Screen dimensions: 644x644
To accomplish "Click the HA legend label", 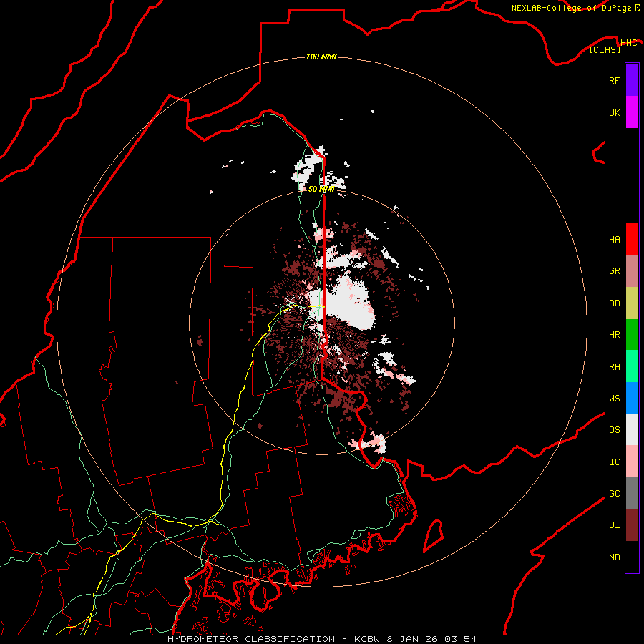I will (614, 240).
